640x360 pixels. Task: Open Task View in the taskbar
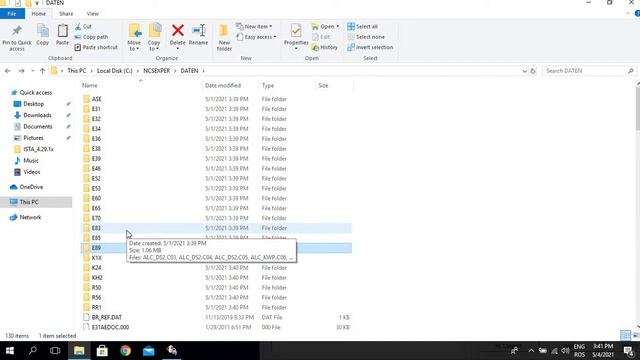55,351
